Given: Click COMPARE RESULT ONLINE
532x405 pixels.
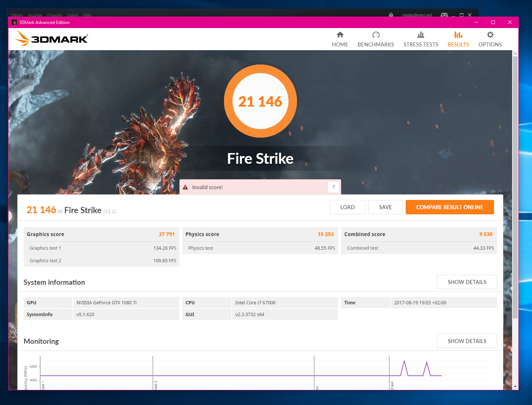Looking at the screenshot, I should click(449, 207).
